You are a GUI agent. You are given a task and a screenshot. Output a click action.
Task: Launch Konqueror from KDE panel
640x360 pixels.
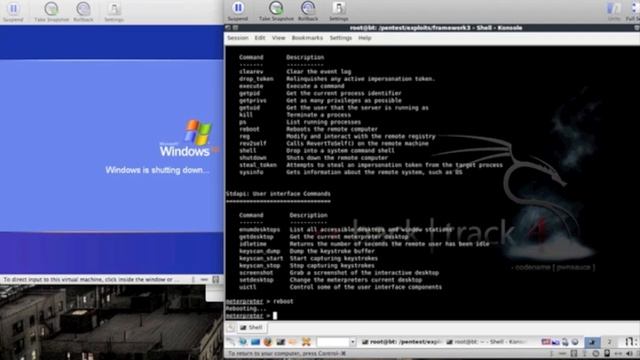point(243,342)
